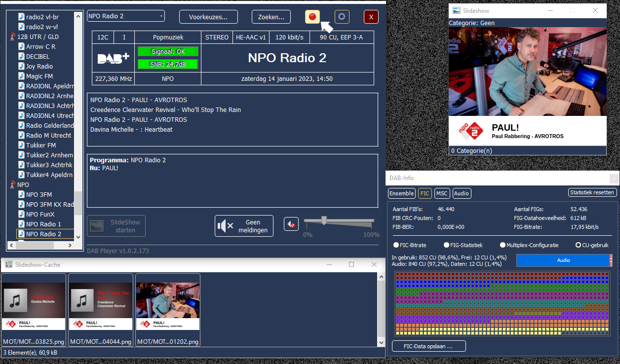
Task: Click the red record button
Action: pyautogui.click(x=312, y=17)
